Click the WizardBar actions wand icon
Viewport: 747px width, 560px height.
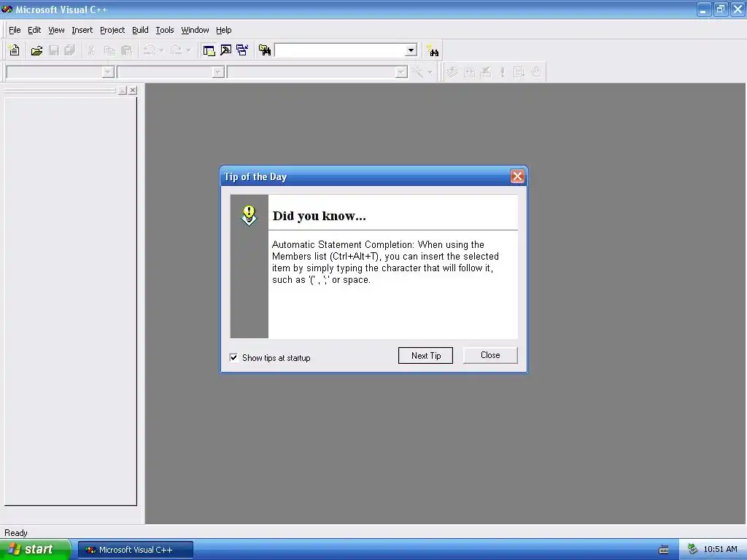tap(417, 72)
